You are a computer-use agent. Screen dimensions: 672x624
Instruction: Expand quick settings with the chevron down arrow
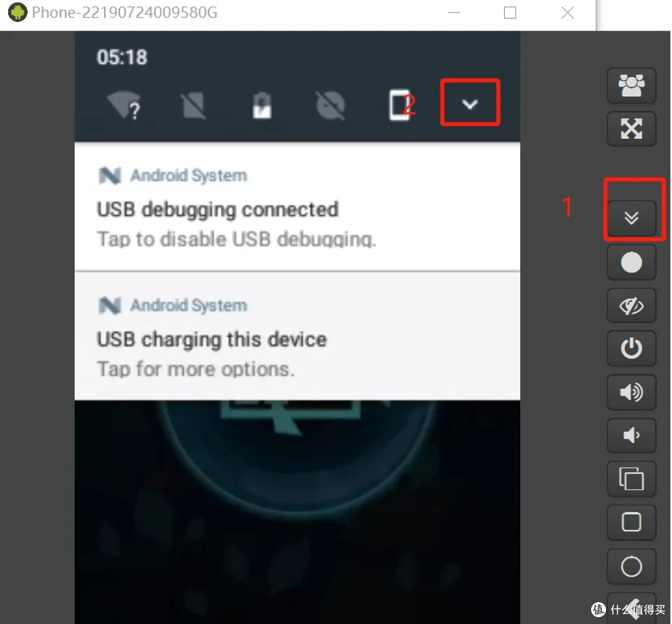coord(470,104)
